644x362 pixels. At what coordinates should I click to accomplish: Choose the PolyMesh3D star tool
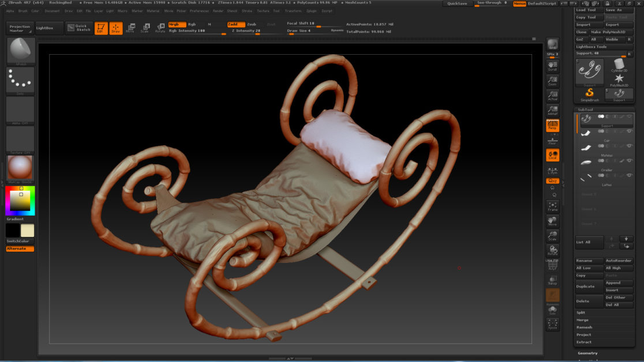point(619,80)
